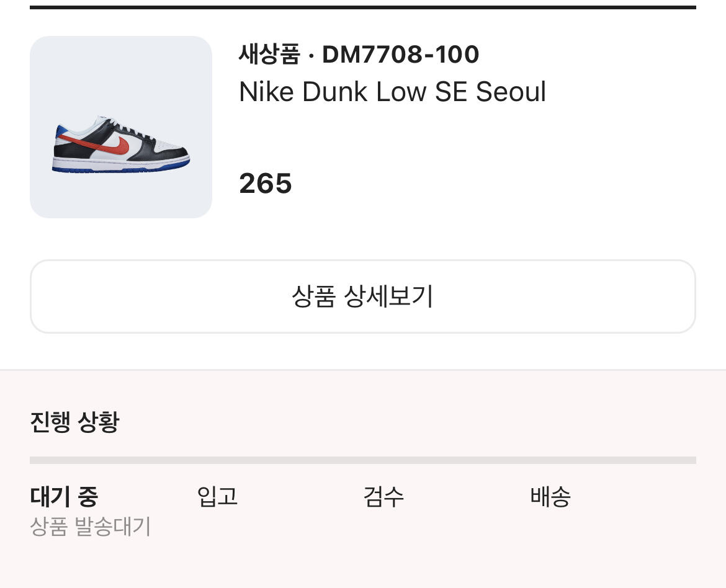
Task: Select the 입고 progress step
Action: point(217,496)
